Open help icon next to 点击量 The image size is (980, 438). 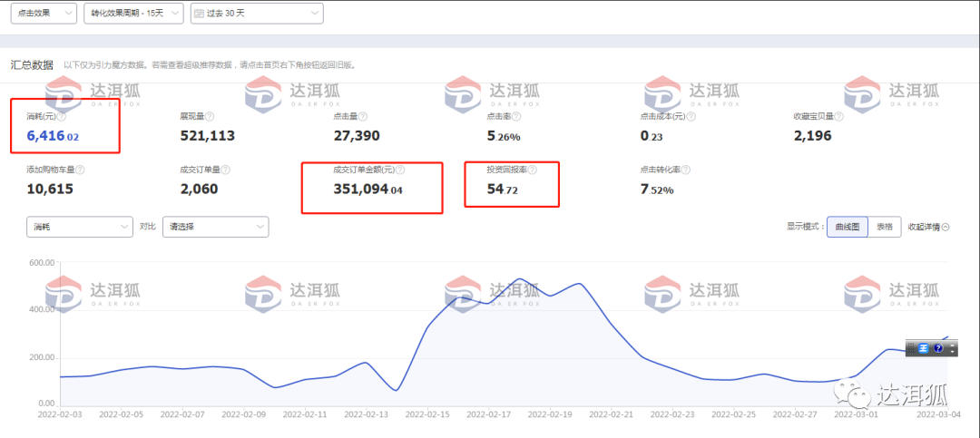363,117
